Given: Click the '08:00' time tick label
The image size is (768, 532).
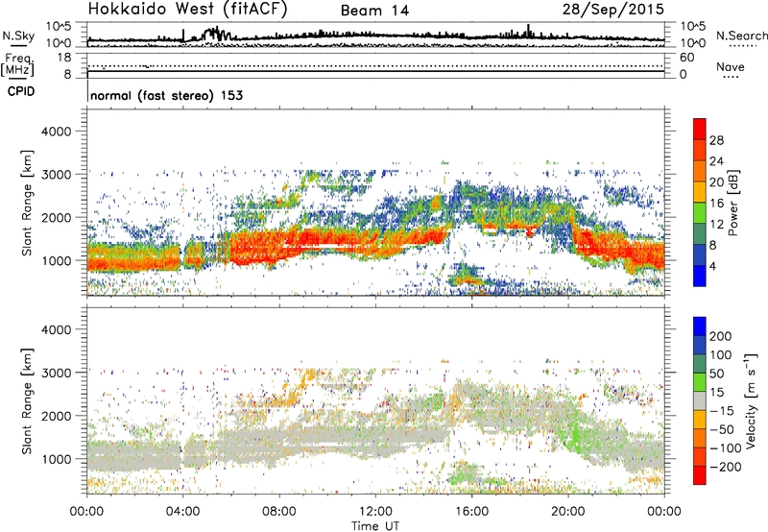Looking at the screenshot, I should [279, 512].
